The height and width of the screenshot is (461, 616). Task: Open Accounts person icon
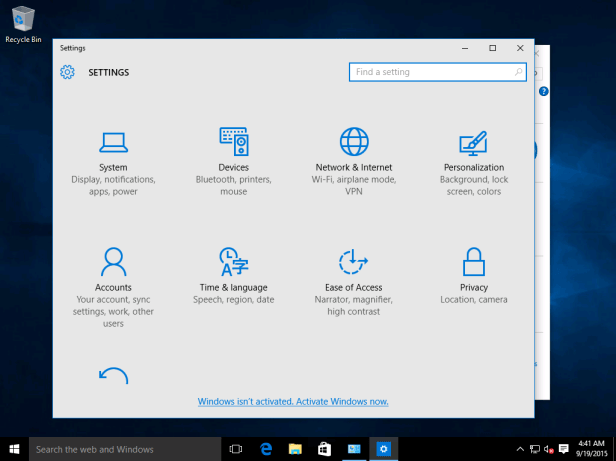(113, 262)
